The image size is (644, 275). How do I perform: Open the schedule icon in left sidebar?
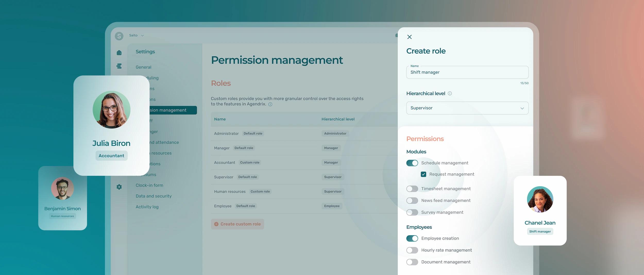(x=119, y=66)
